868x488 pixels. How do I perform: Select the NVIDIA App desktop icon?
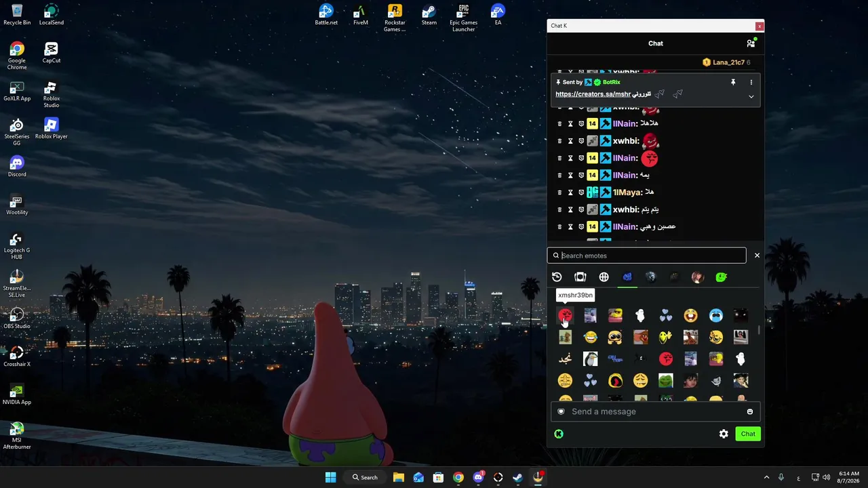[x=17, y=394]
